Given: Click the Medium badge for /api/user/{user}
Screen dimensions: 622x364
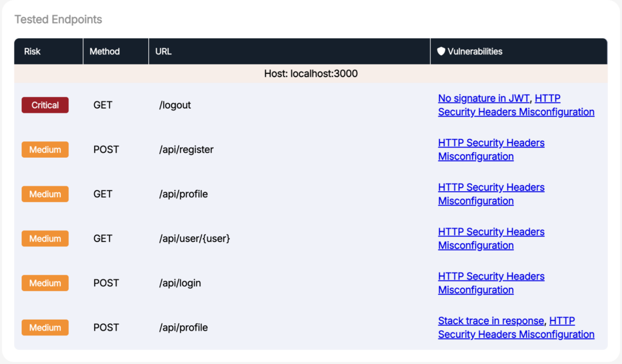Looking at the screenshot, I should (x=45, y=238).
